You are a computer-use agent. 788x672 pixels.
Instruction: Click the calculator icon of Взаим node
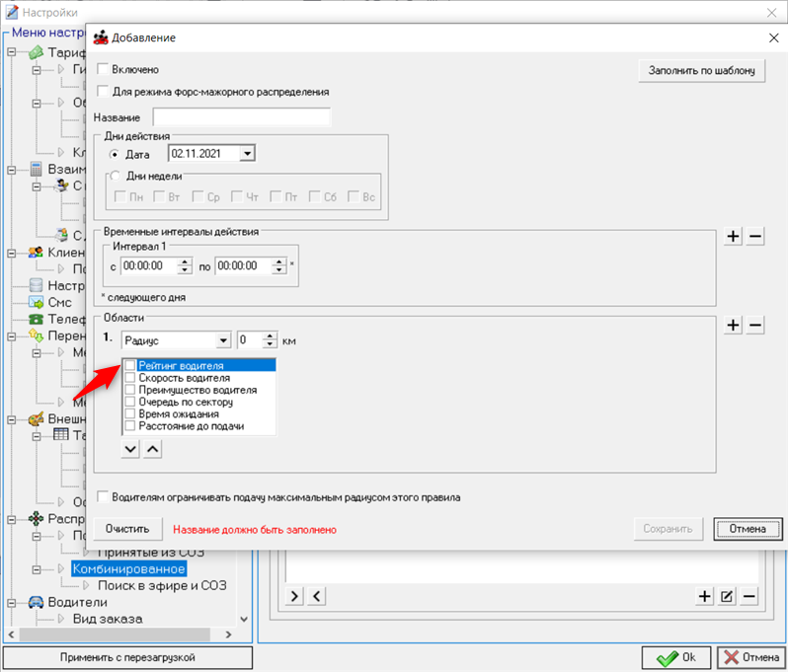point(36,169)
